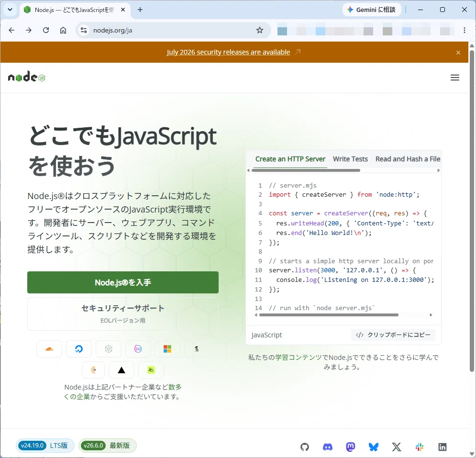Open the Chrome three-dot menu
476x458 pixels.
point(465,30)
